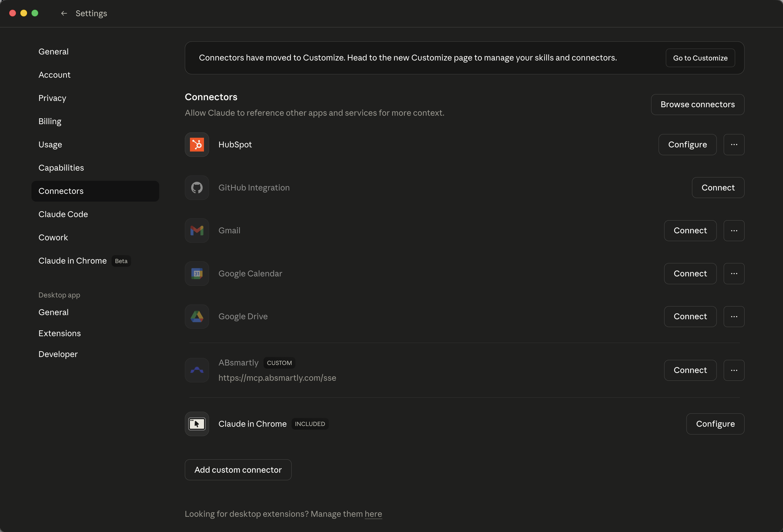The width and height of the screenshot is (783, 532).
Task: Open Claude Code settings
Action: [95, 214]
